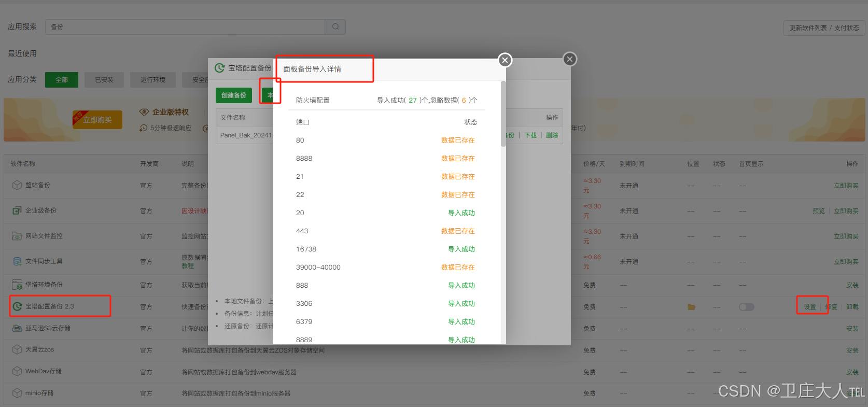Viewport: 868px width, 407px height.
Task: Close the BT config backup window
Action: pyautogui.click(x=569, y=59)
